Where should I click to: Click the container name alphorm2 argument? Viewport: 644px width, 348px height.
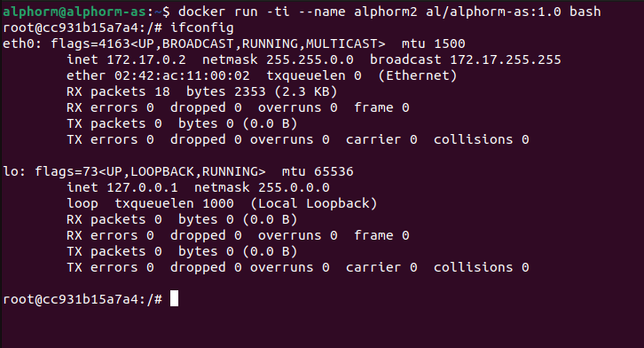click(x=385, y=12)
